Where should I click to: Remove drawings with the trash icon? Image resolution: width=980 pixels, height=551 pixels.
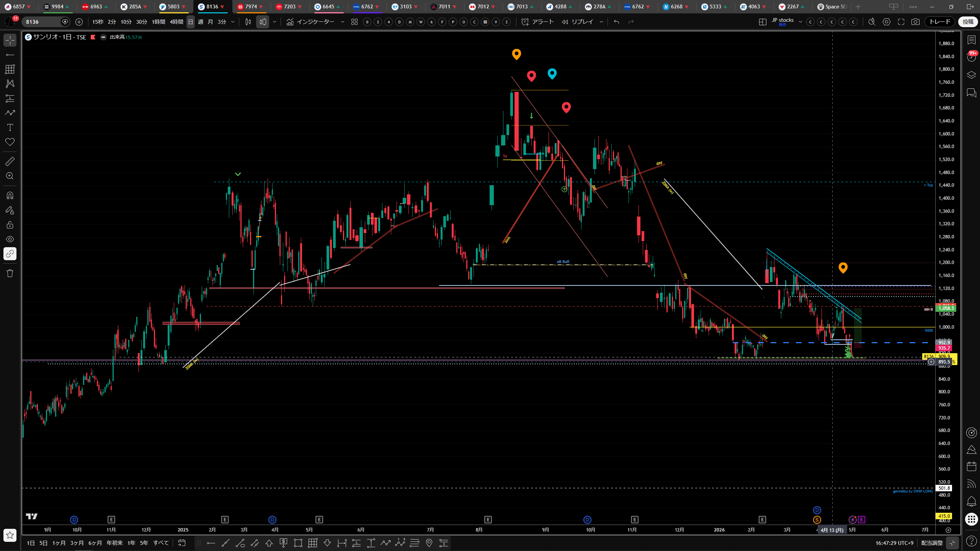[10, 273]
